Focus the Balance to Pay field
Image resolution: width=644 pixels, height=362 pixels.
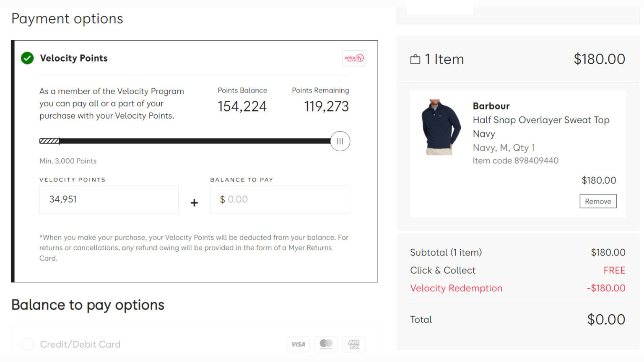pyautogui.click(x=280, y=199)
